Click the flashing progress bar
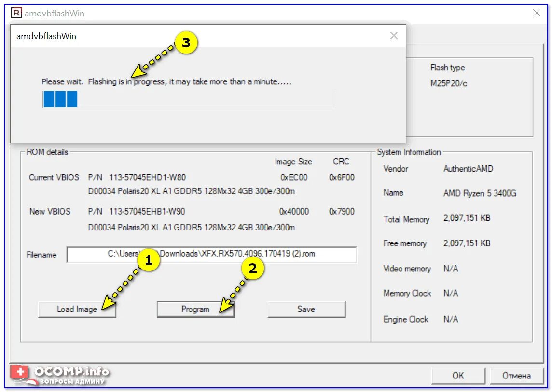Screen dimensions: 552x392 coord(189,99)
